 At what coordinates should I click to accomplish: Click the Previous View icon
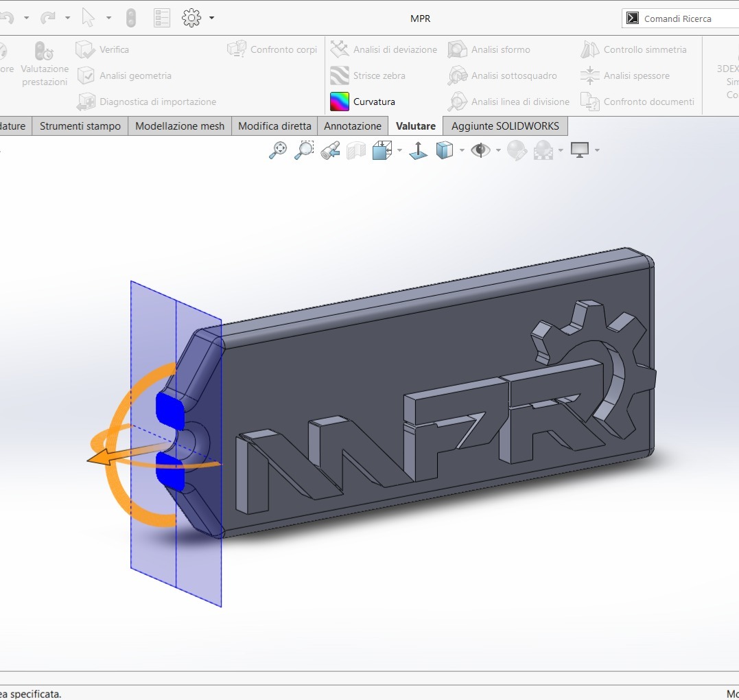point(330,150)
